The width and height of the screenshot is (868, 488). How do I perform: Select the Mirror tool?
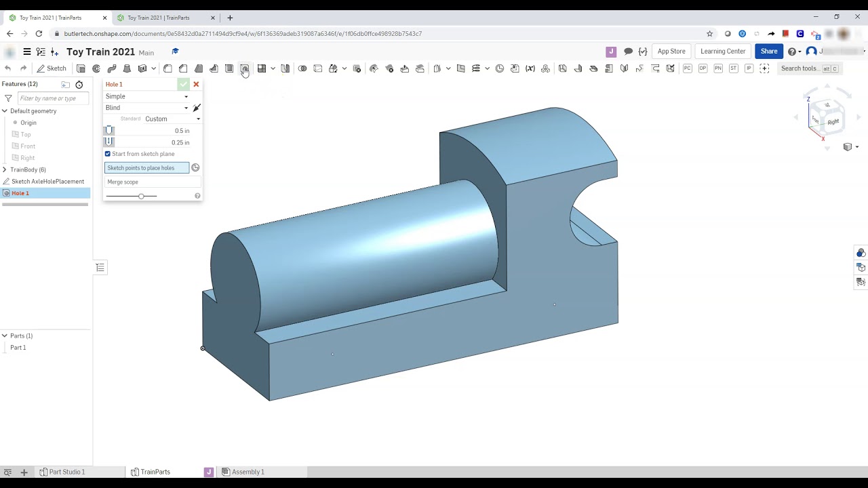[x=285, y=68]
